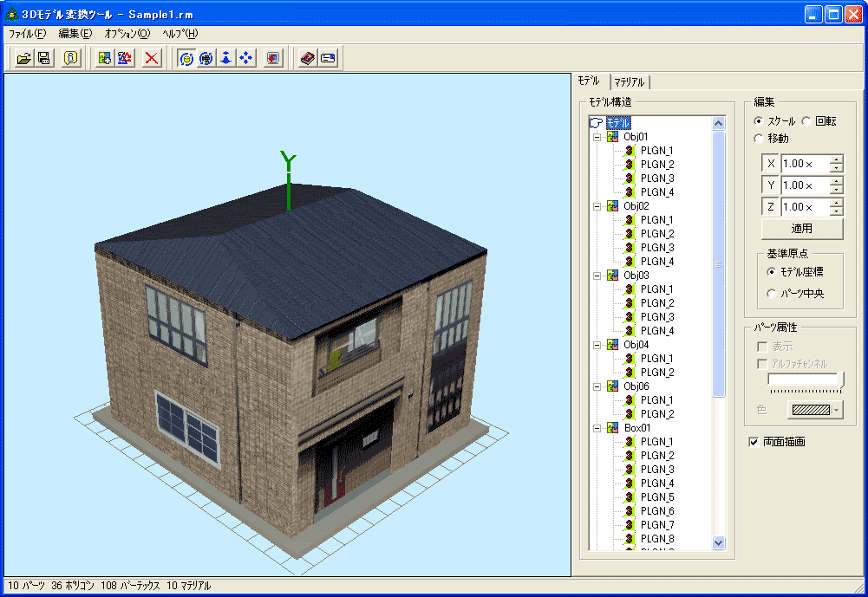Open the オプション menu
Image resolution: width=868 pixels, height=597 pixels.
(127, 34)
